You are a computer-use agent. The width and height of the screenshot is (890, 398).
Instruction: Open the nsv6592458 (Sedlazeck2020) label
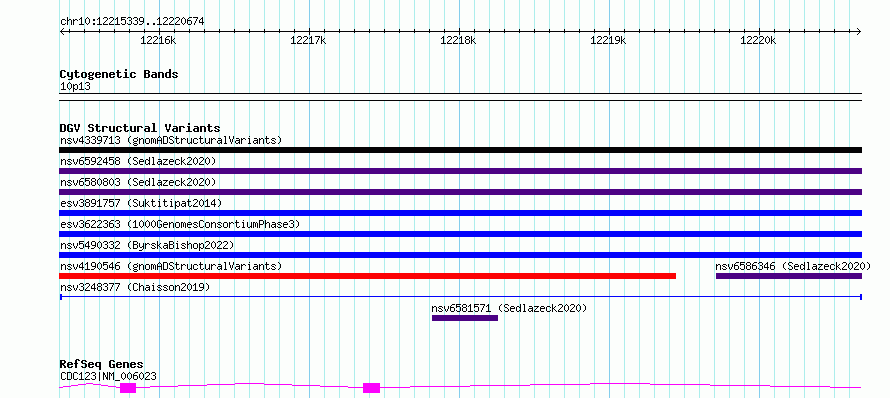click(138, 161)
